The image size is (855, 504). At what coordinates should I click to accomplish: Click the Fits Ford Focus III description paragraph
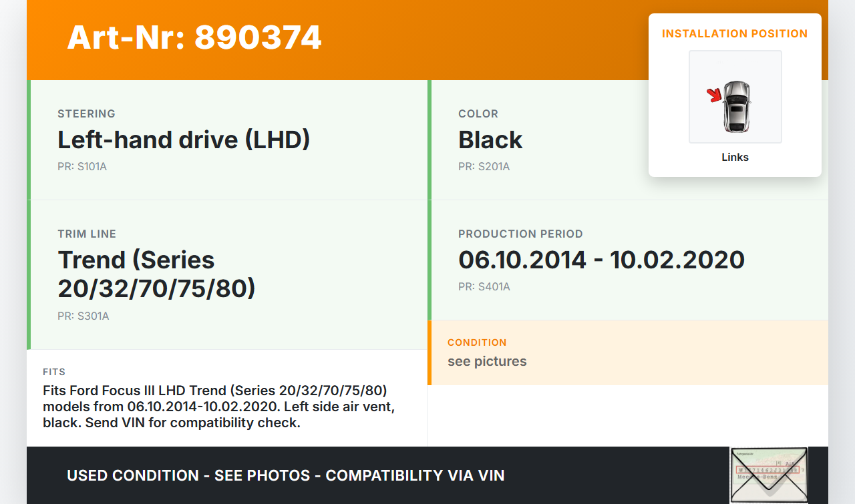pyautogui.click(x=218, y=406)
